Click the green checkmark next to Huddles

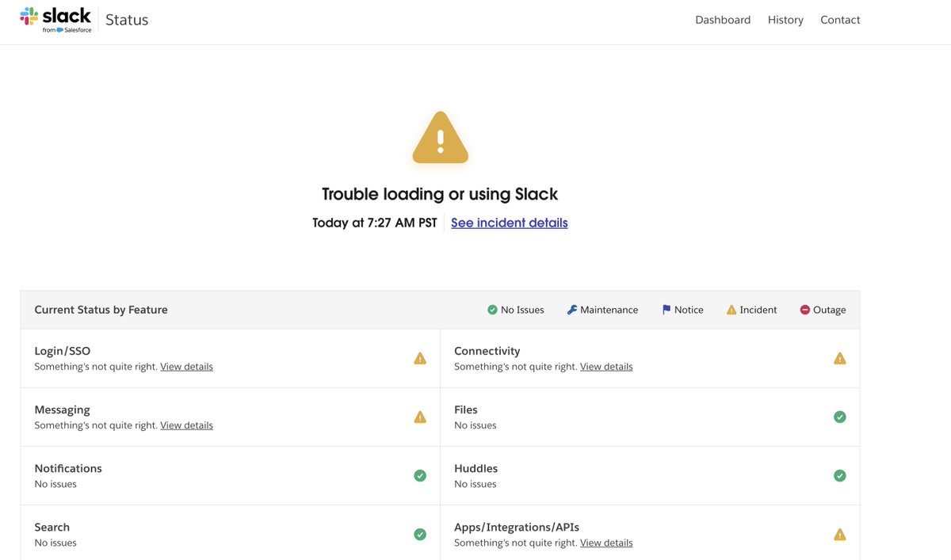(840, 474)
